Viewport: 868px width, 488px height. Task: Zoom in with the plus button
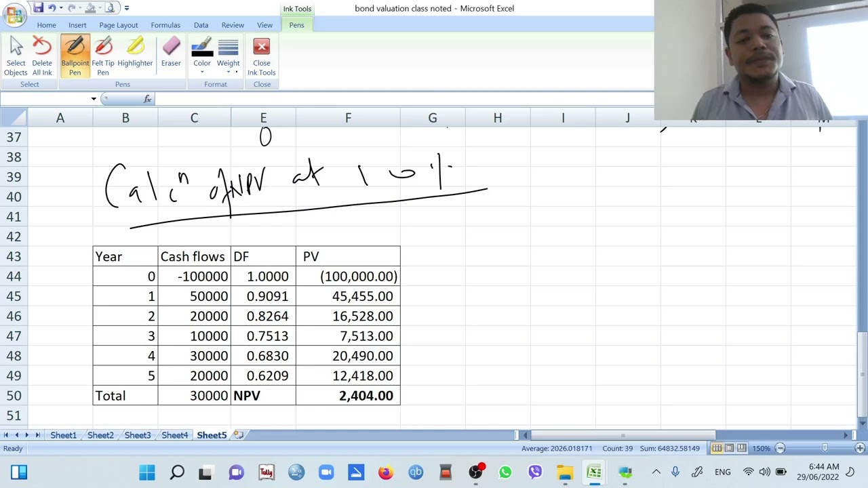tap(860, 448)
